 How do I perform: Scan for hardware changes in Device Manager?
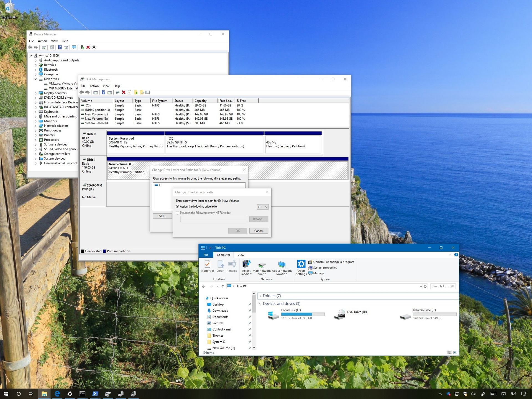point(74,47)
